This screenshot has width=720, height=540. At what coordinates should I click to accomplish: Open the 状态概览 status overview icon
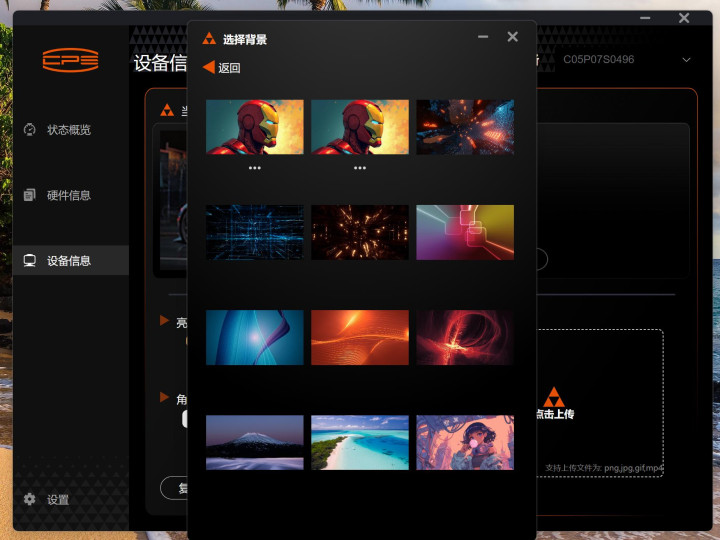[30, 130]
